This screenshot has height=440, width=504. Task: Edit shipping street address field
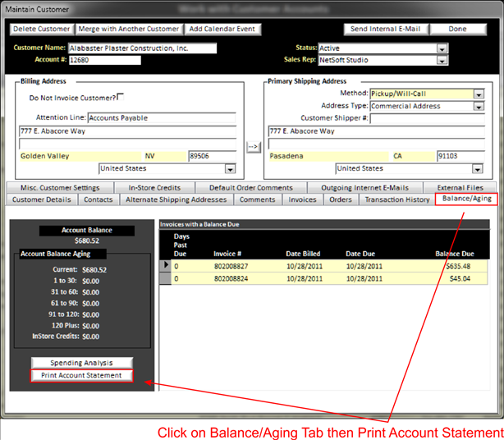pos(377,131)
